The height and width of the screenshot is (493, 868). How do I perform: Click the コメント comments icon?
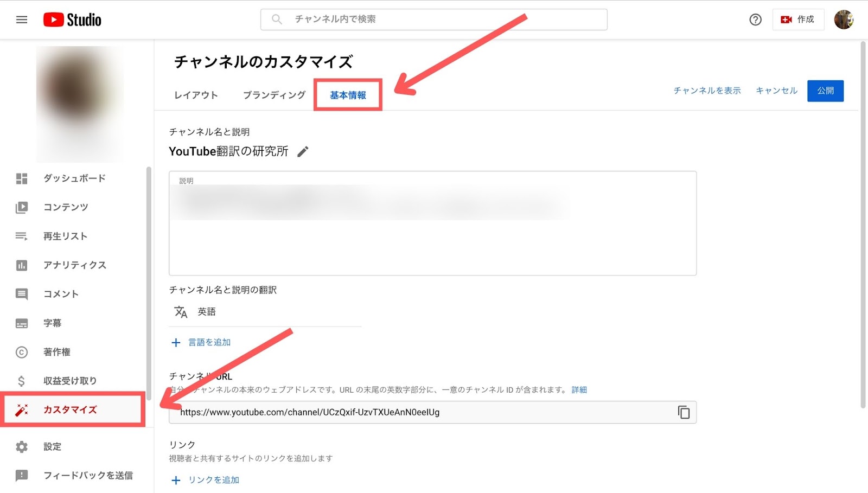click(x=22, y=294)
